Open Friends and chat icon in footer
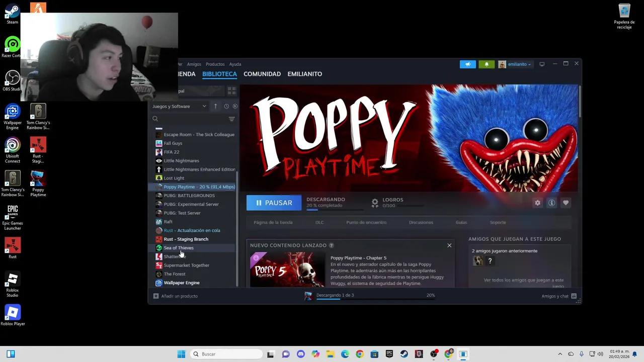This screenshot has width=644, height=362. coord(574,296)
